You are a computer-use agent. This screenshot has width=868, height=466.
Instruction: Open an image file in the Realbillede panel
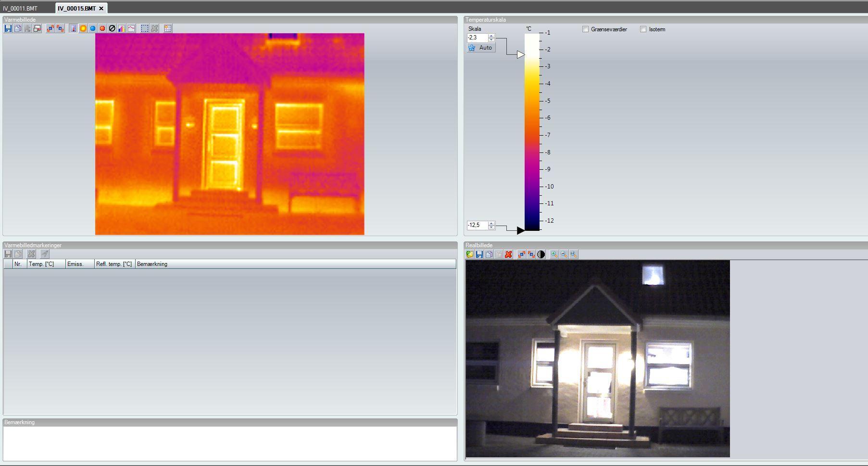coord(470,254)
